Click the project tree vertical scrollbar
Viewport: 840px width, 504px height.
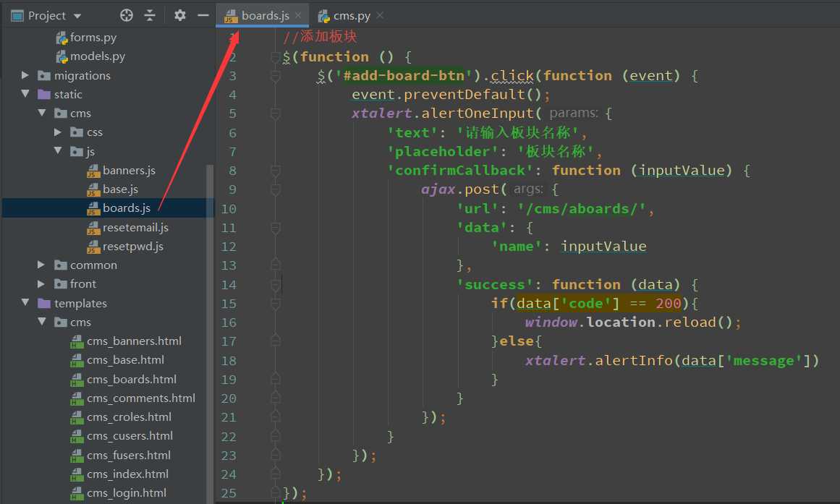click(x=210, y=332)
